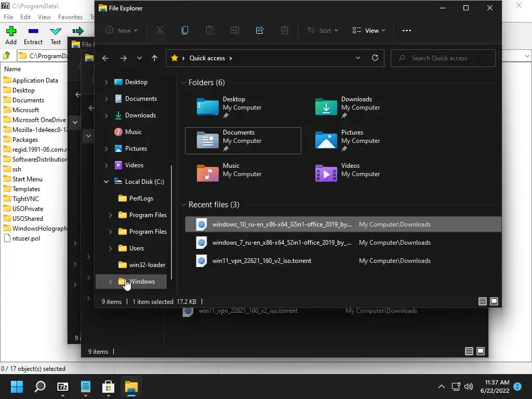Click the 7-Zip Copy arrow icon
Viewport: 532px width, 399px height.
[78, 31]
